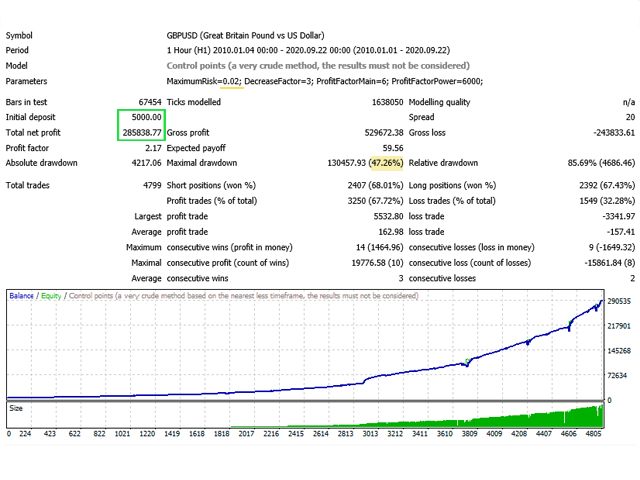Screen dimensions: 640x480
Task: Click the Average profit trade value 162.98
Action: click(391, 232)
